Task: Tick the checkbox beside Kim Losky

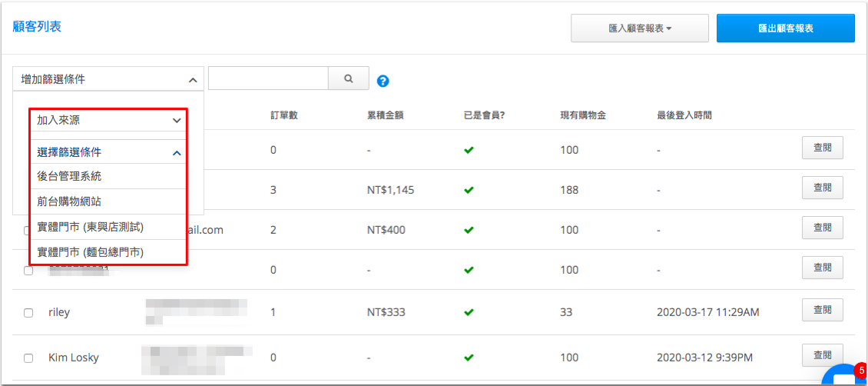Action: click(x=28, y=358)
